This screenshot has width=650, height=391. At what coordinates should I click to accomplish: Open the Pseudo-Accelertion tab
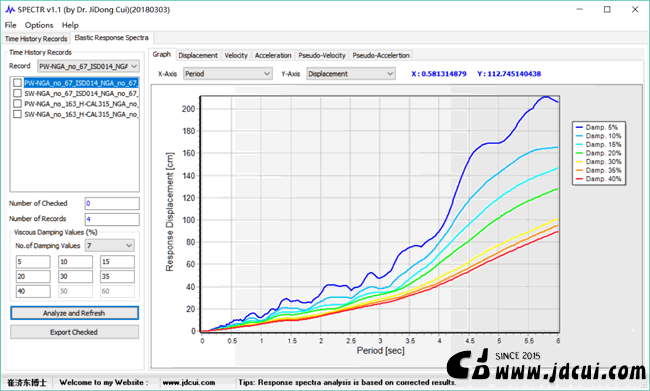(x=381, y=55)
